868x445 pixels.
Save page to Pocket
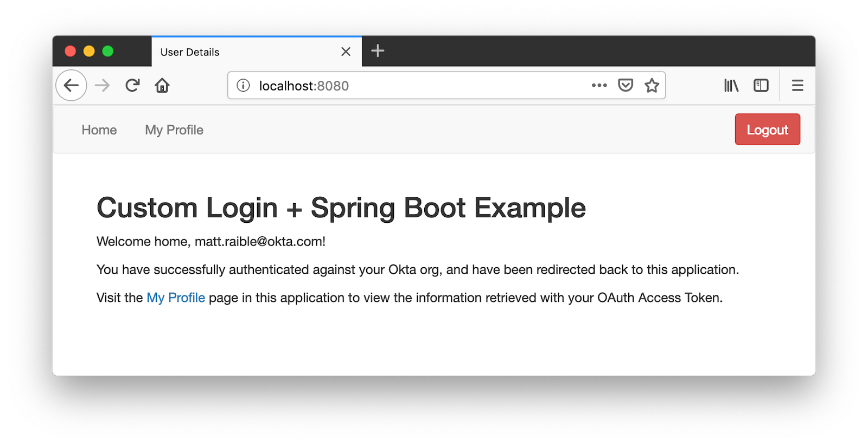(x=626, y=86)
